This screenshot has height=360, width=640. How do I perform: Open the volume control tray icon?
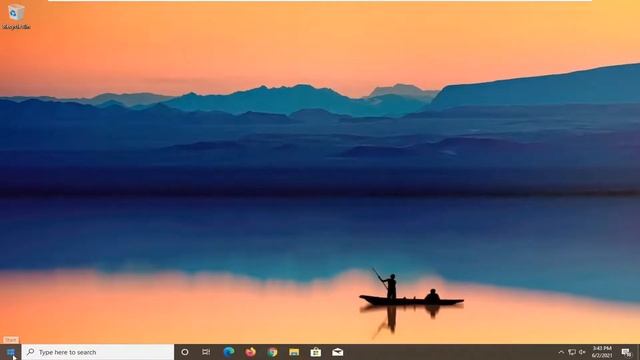coord(582,352)
